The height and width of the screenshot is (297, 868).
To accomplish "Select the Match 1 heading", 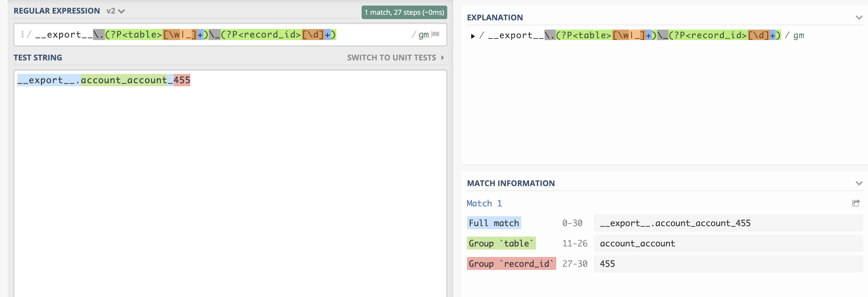I will click(484, 203).
